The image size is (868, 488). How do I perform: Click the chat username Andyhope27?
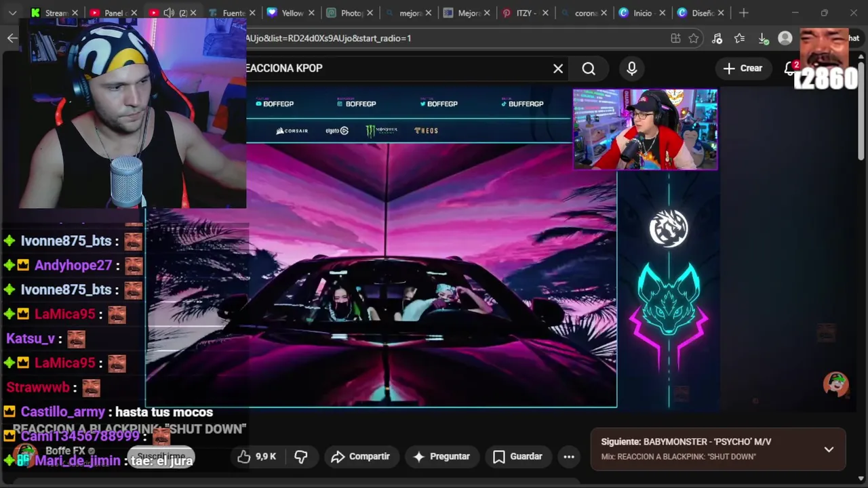[73, 265]
